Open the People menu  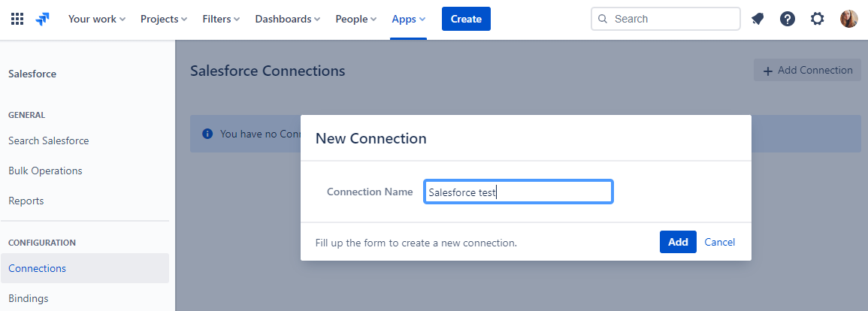[x=356, y=19]
